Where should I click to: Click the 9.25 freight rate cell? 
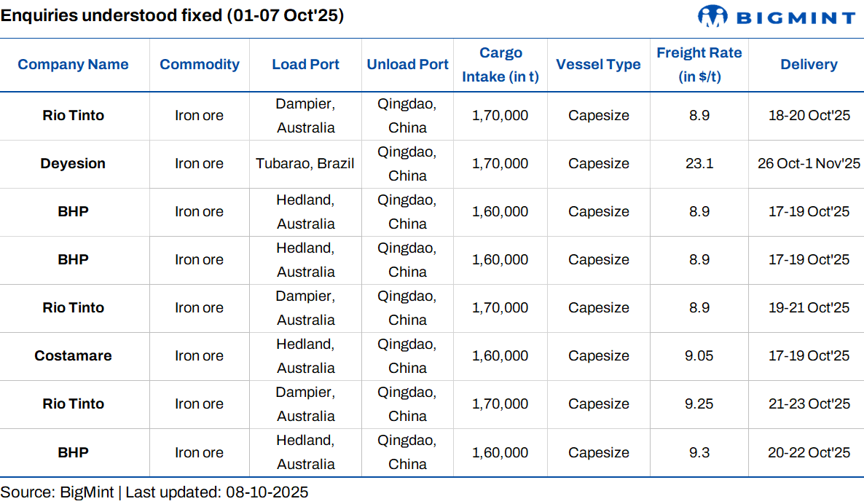click(x=699, y=404)
